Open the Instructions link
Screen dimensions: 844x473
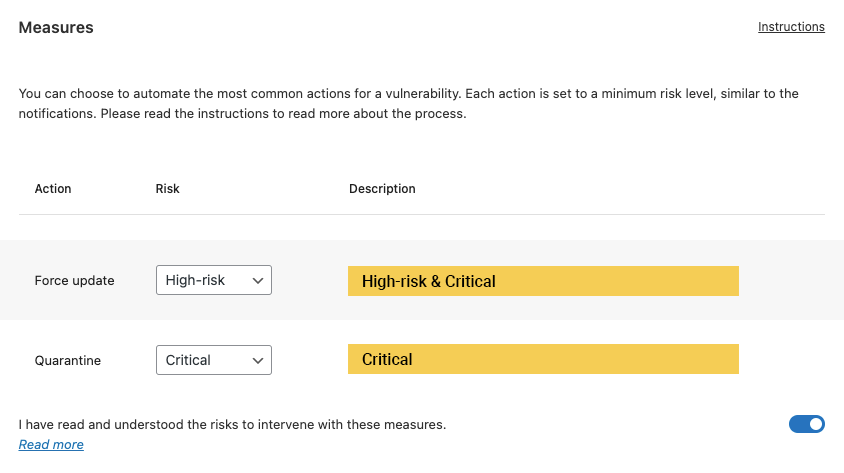[791, 27]
